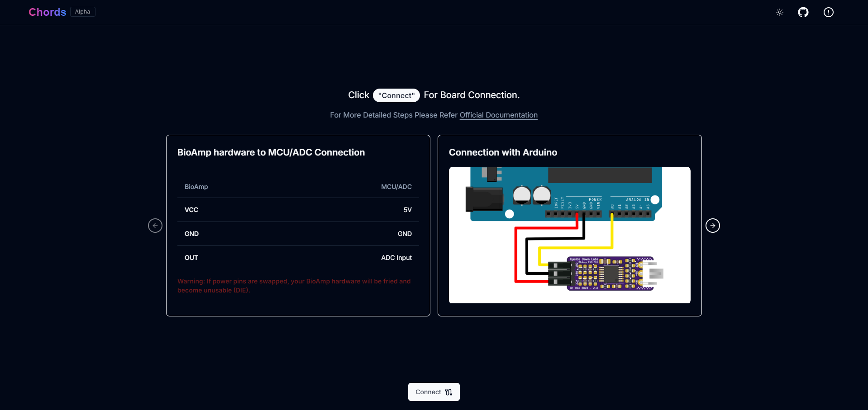Advance carousel with right arrow icon
This screenshot has height=410, width=868.
(x=712, y=226)
